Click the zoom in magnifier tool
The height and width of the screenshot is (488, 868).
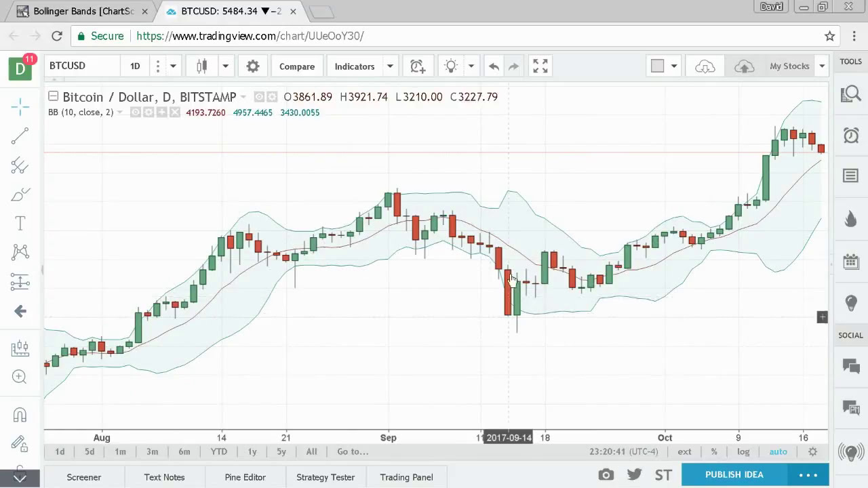20,378
